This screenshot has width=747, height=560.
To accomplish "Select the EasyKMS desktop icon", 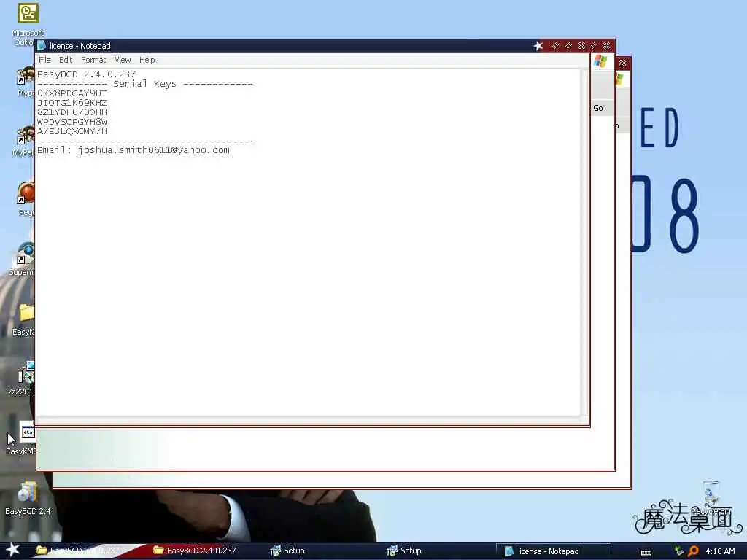I will [21, 438].
